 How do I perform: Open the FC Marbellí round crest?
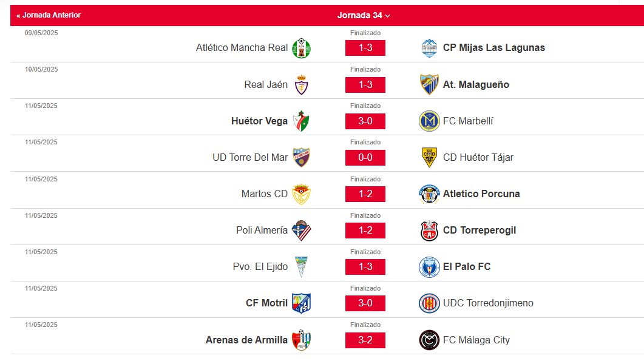click(x=429, y=121)
